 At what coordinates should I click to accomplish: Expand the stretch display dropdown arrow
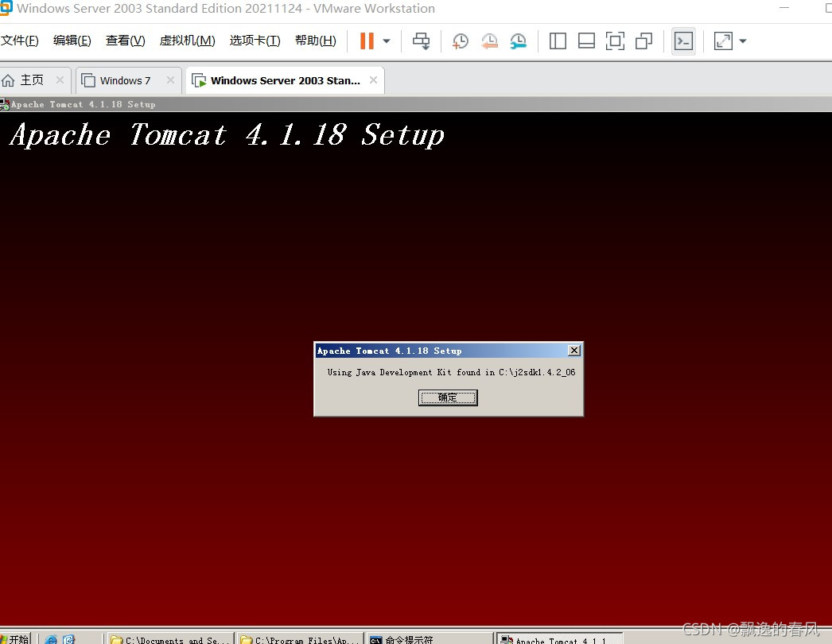[743, 41]
